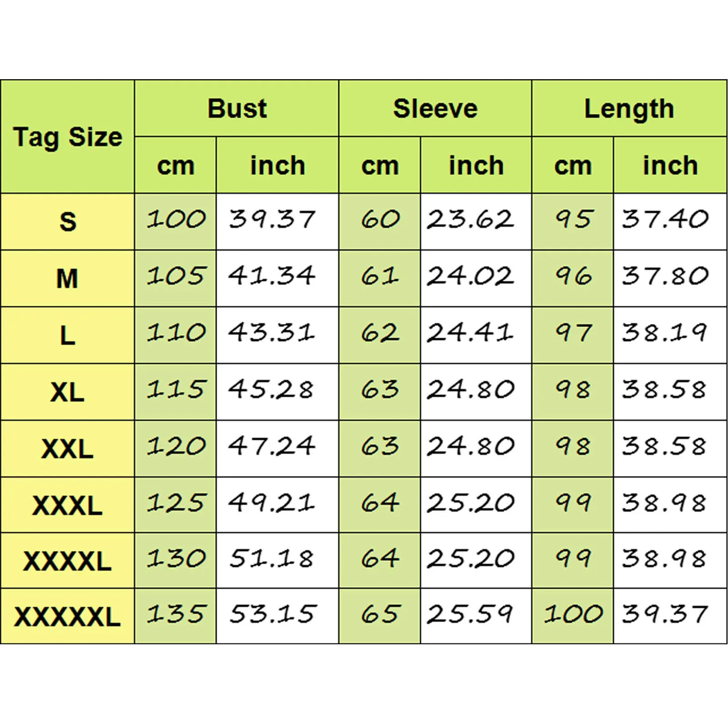The image size is (728, 728).
Task: Click the S size row label
Action: tap(67, 222)
